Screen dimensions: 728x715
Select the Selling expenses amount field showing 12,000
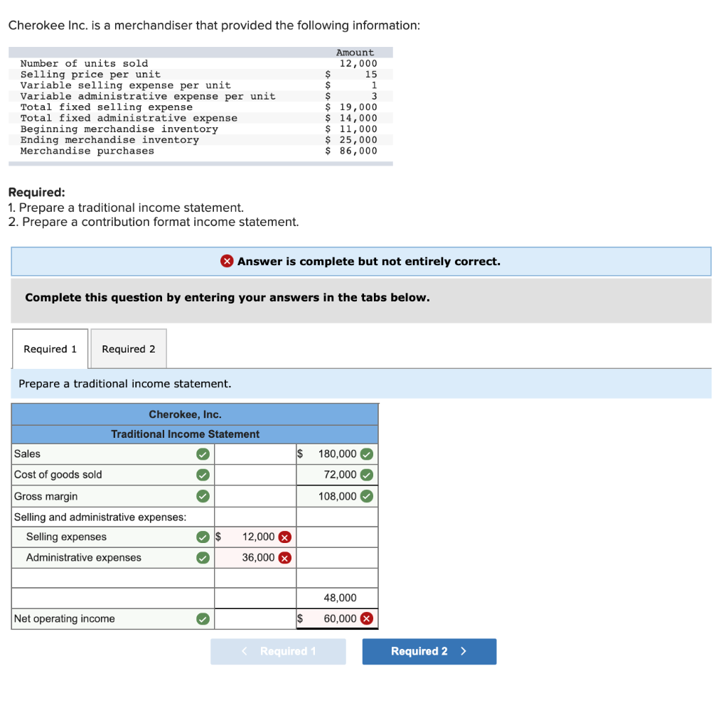(x=255, y=537)
